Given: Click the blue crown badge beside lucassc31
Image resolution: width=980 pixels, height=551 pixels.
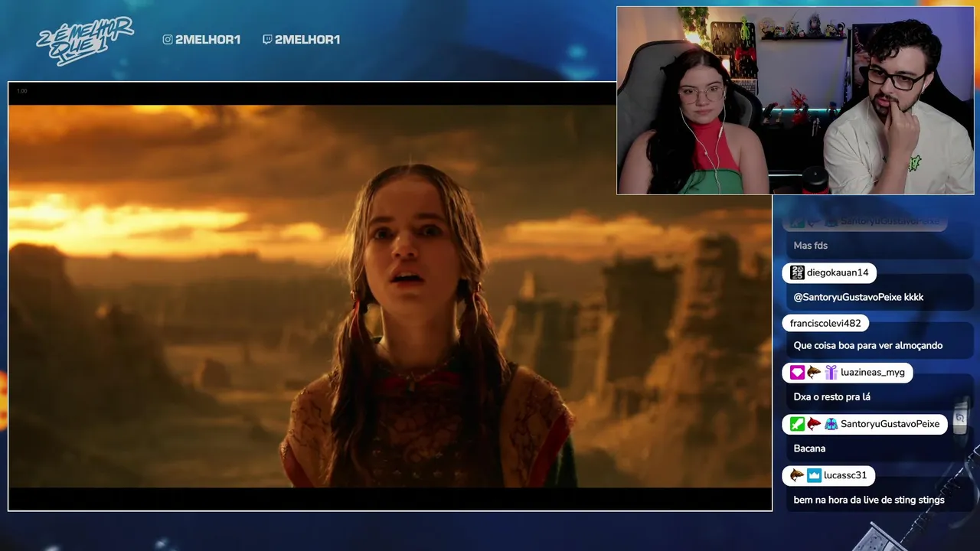Looking at the screenshot, I should coord(814,475).
